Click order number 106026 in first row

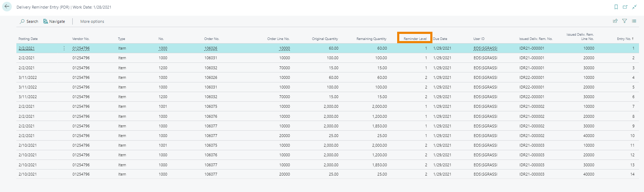pyautogui.click(x=211, y=48)
